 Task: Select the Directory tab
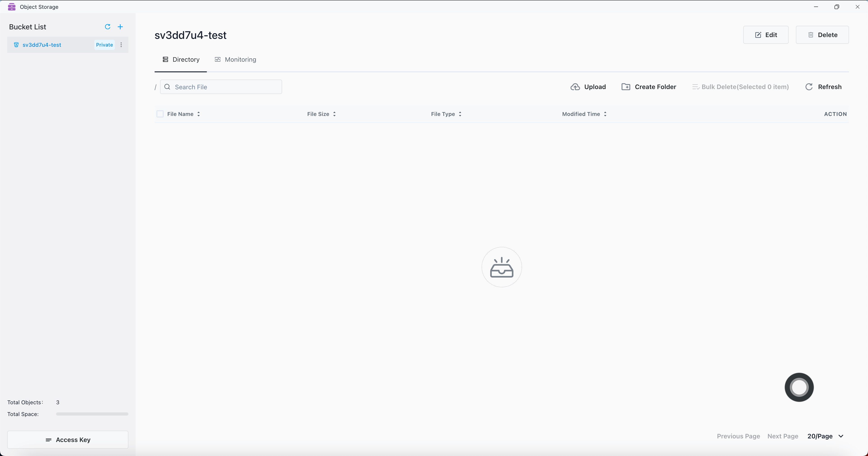(181, 60)
